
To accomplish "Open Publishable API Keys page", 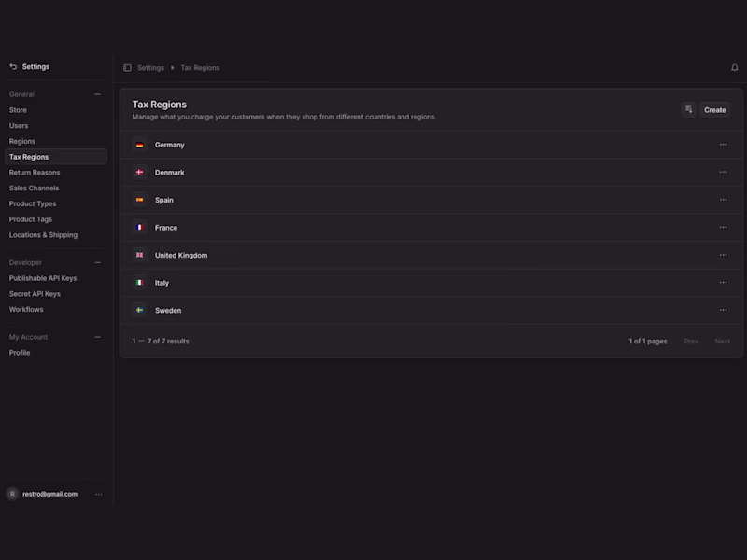I will click(x=43, y=278).
